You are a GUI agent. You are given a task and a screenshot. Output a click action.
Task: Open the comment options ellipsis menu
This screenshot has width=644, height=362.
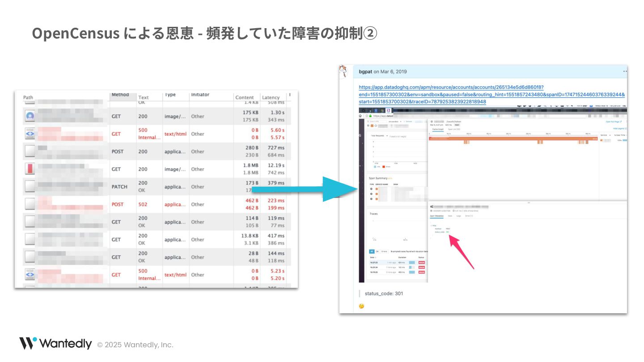625,71
